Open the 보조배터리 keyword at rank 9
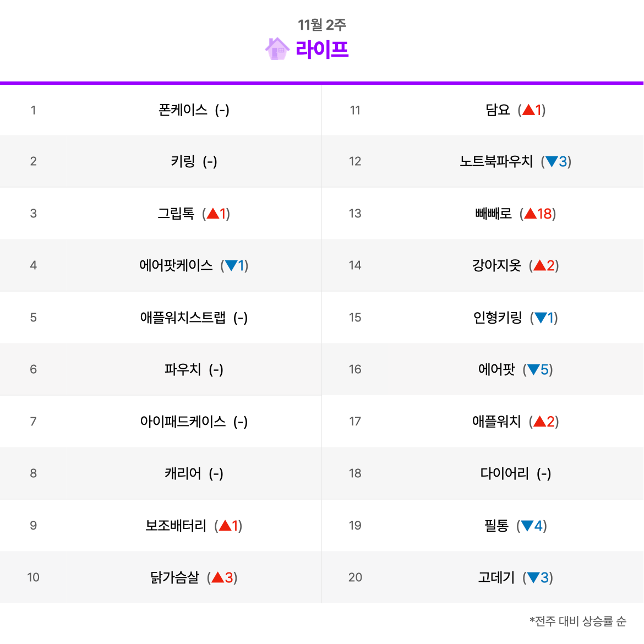The image size is (644, 644). 176,525
